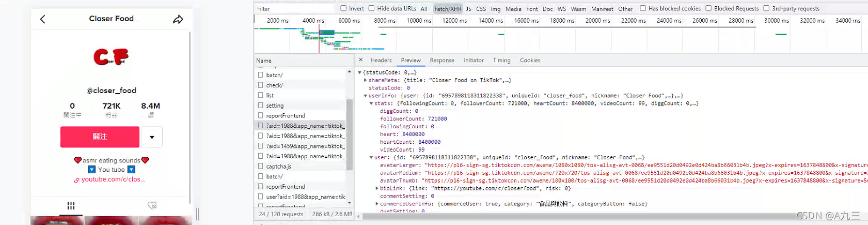Select the All request type filter
This screenshot has width=868, height=225.
(423, 9)
